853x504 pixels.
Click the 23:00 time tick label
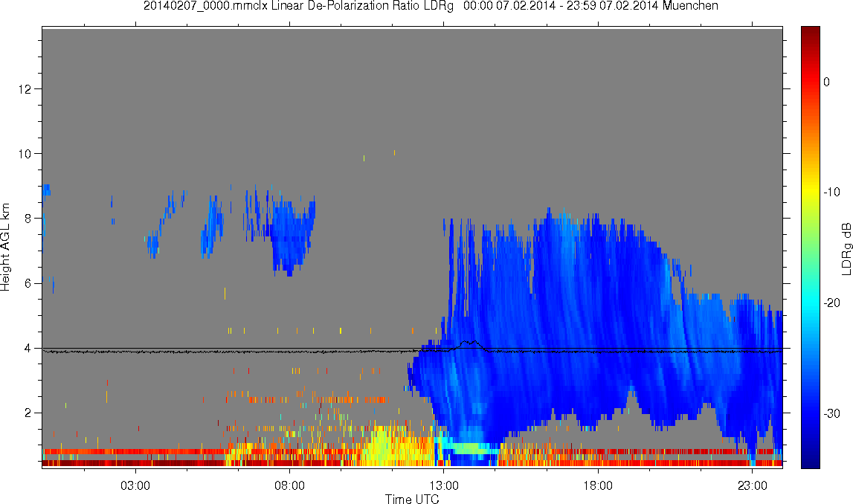[x=753, y=485]
